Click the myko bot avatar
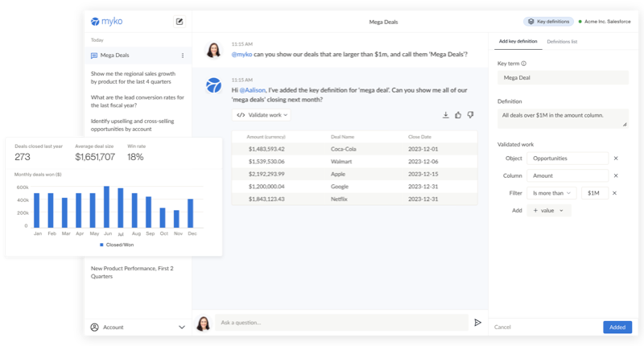Image resolution: width=644 pixels, height=346 pixels. [x=213, y=85]
